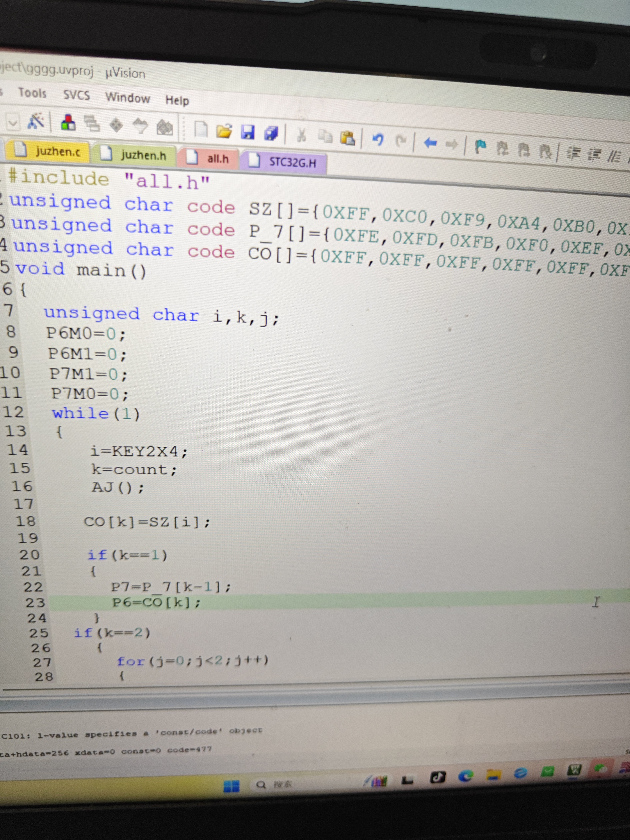The height and width of the screenshot is (840, 630).
Task: Click the C101 l-value error message
Action: [x=131, y=733]
